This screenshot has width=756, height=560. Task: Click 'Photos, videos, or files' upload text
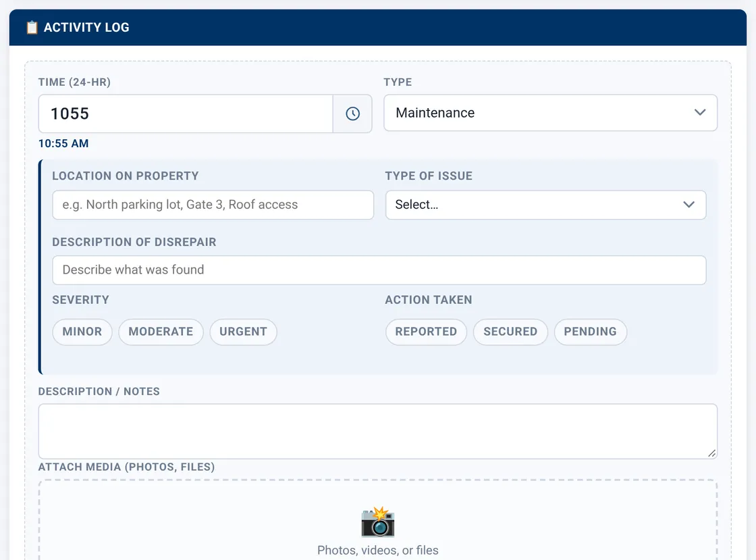tap(378, 551)
